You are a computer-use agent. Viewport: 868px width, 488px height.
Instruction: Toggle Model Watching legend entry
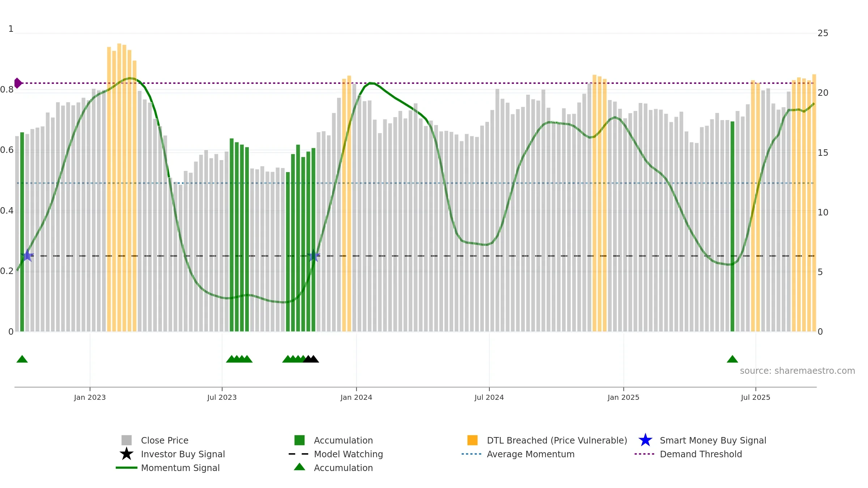click(x=336, y=454)
